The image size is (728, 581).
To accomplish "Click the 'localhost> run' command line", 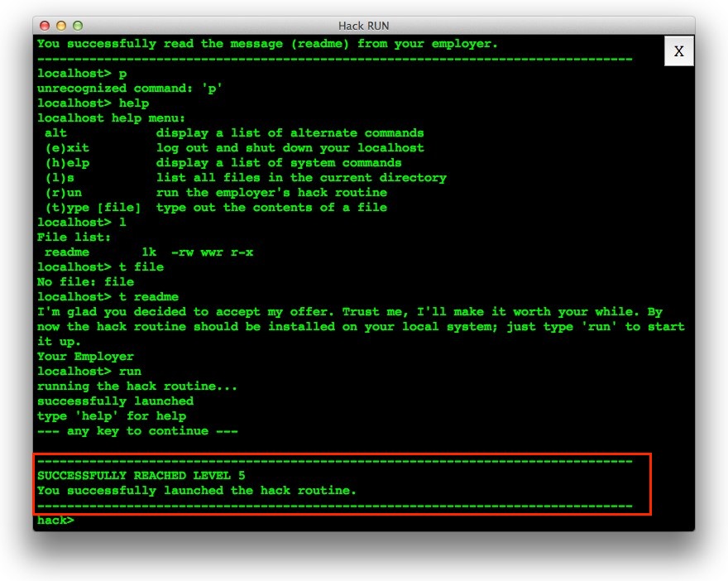I will 89,371.
